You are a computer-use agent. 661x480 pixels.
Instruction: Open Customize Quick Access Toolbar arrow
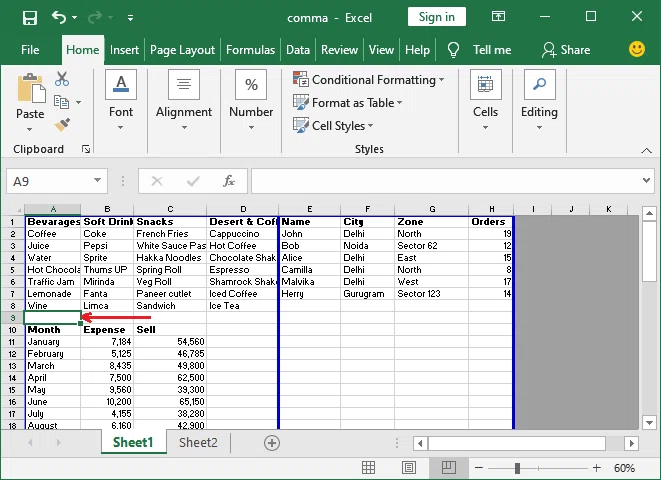[130, 18]
